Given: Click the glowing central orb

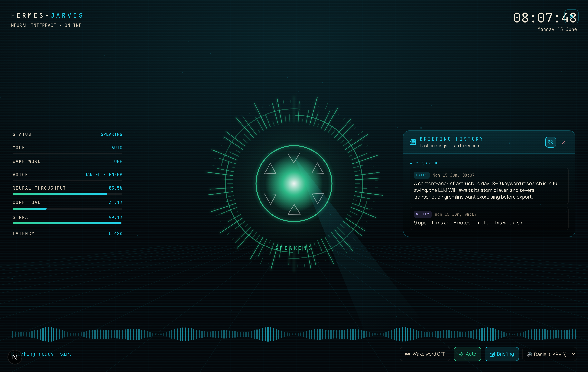Looking at the screenshot, I should tap(294, 183).
